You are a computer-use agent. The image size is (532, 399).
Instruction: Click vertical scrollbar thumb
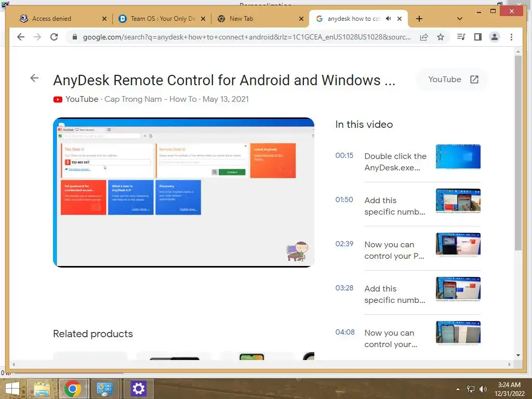point(518,153)
